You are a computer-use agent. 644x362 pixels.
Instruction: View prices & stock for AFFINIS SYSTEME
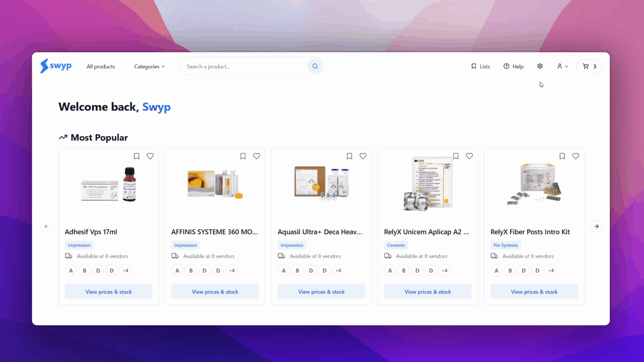click(x=215, y=292)
